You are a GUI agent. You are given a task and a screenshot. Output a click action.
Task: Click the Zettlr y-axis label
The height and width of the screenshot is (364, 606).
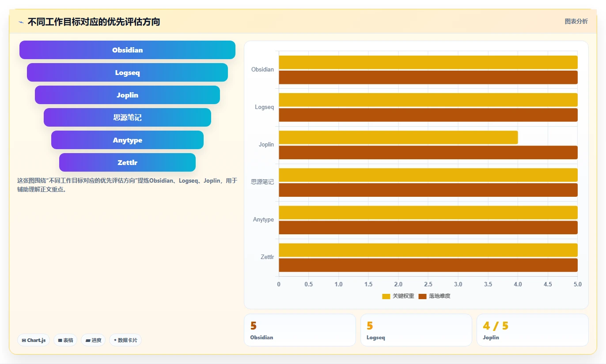(267, 257)
